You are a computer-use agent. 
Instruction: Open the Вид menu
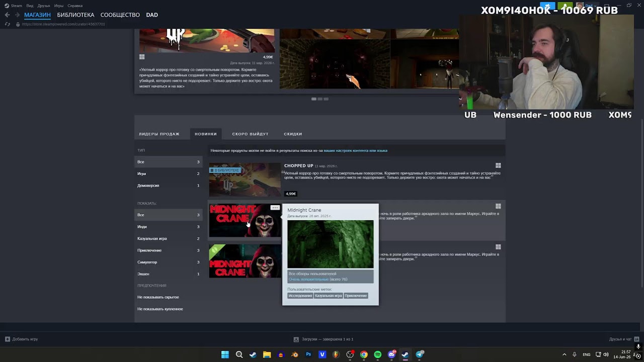(x=30, y=6)
